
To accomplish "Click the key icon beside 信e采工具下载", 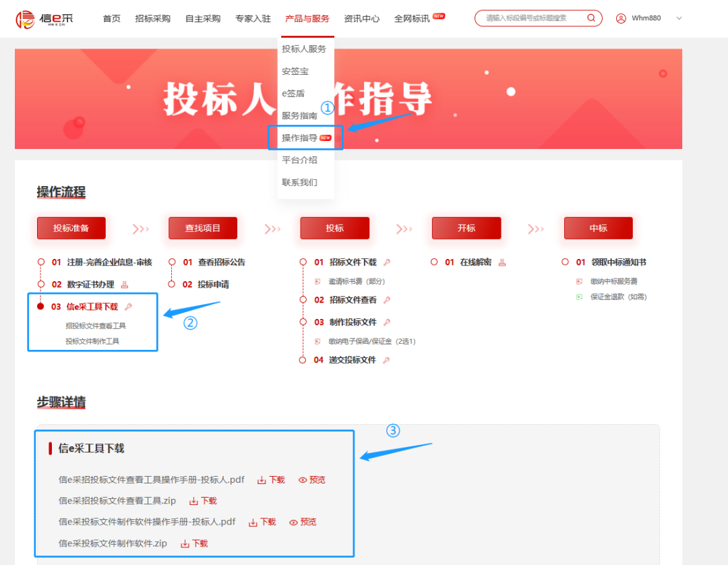I will pos(129,306).
